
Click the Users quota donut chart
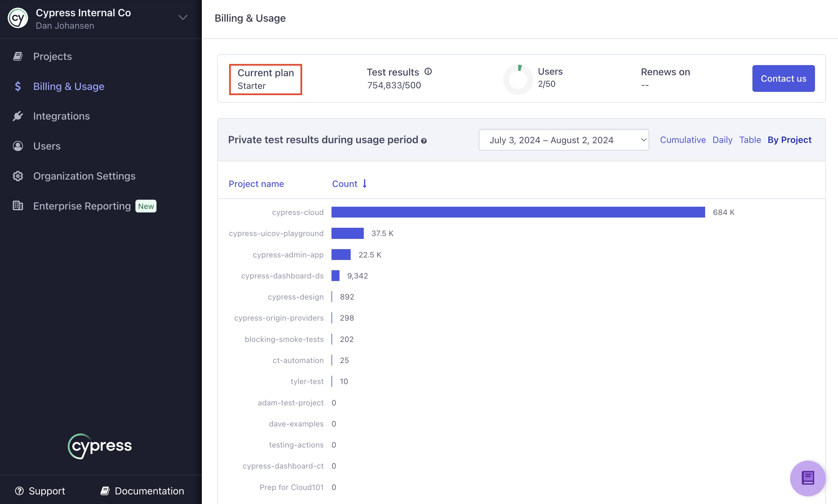(517, 78)
